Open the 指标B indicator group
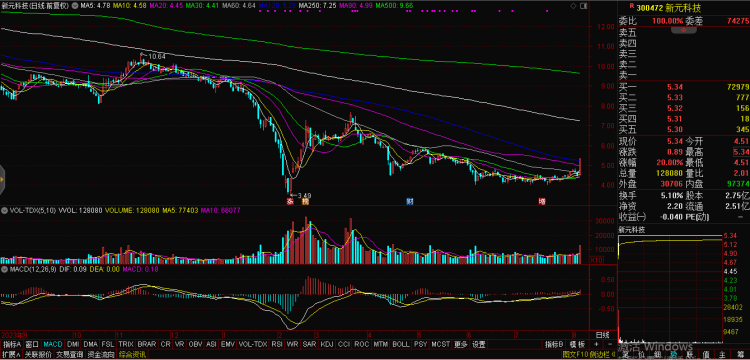The width and height of the screenshot is (750, 360). click(554, 344)
